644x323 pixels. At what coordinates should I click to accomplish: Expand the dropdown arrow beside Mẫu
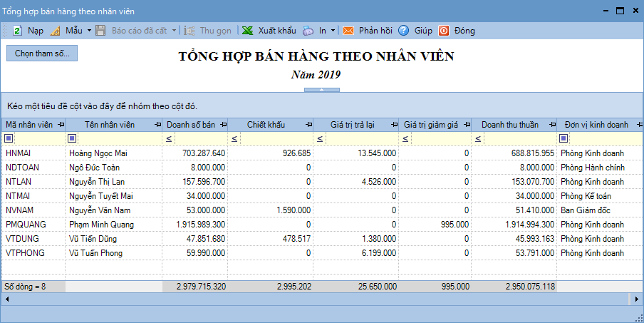89,31
